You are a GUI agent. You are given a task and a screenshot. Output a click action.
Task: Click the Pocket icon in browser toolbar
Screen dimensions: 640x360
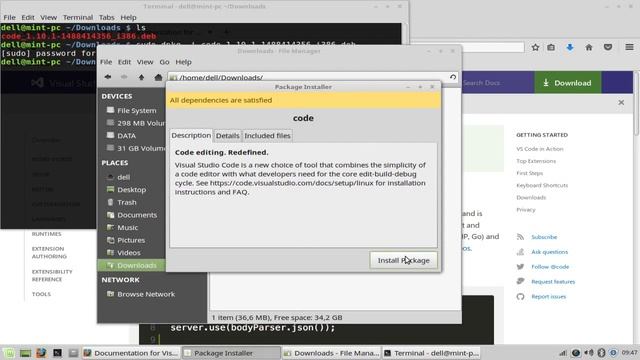(x=608, y=47)
